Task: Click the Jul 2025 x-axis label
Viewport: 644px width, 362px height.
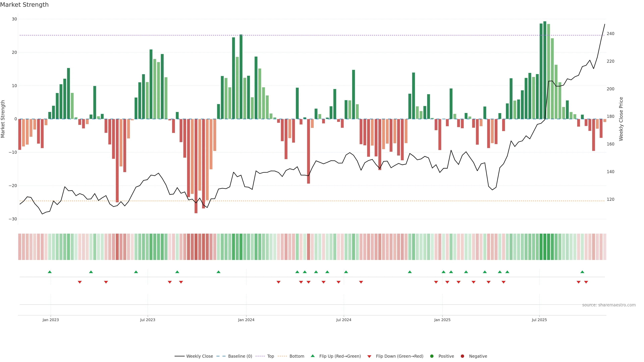Action: pos(539,320)
